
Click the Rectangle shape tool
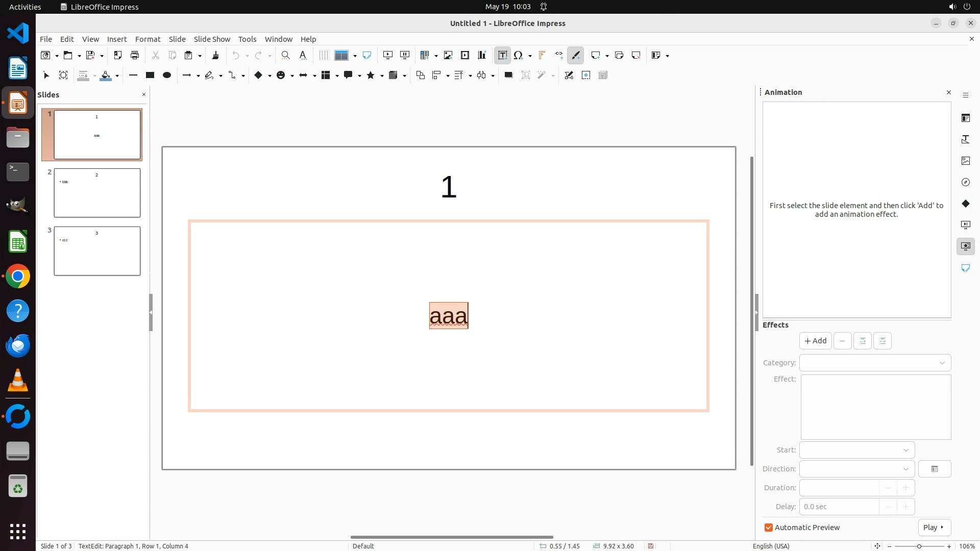(x=150, y=76)
